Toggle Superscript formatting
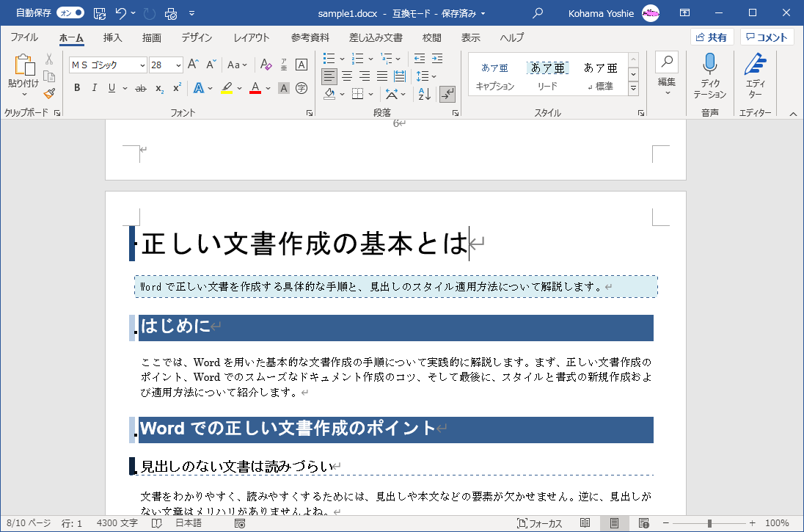The image size is (804, 532). pos(177,88)
